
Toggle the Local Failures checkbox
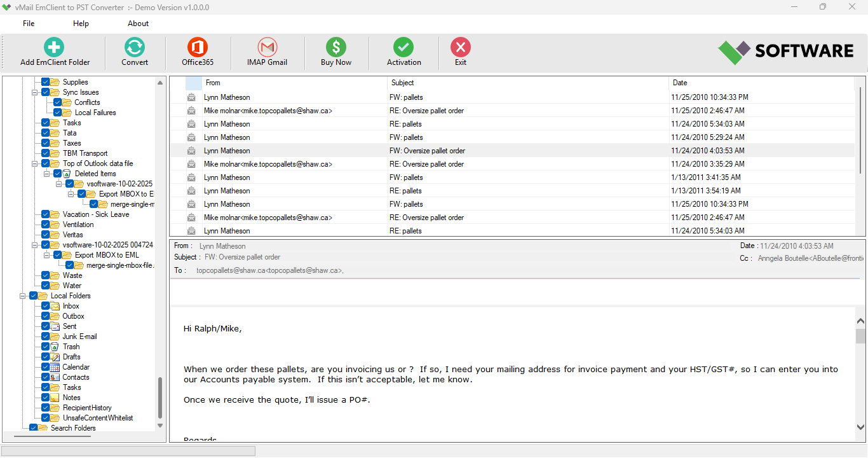pos(58,113)
